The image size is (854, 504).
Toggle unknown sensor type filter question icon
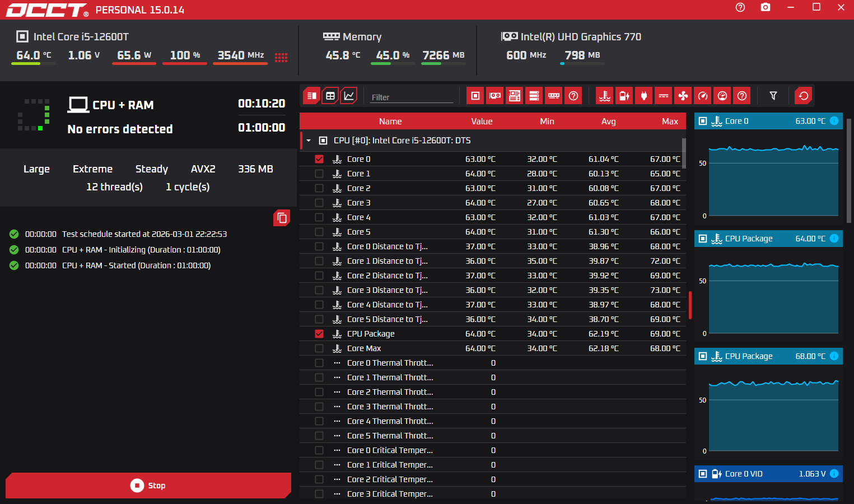(742, 96)
